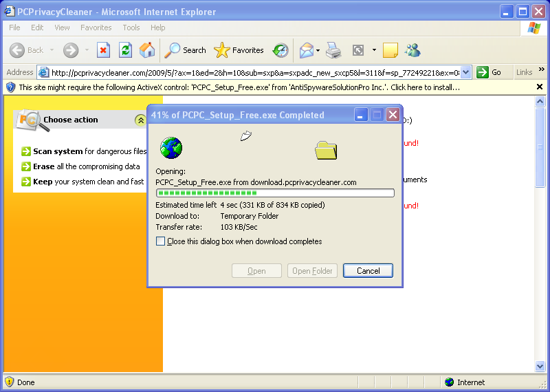Click the scroll down arrow
Screen dimensions: 550x392
540,366
